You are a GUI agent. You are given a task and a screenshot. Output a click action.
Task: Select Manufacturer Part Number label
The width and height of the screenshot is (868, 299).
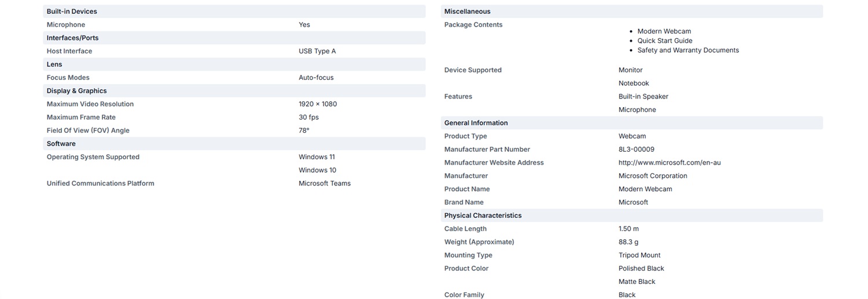(487, 149)
